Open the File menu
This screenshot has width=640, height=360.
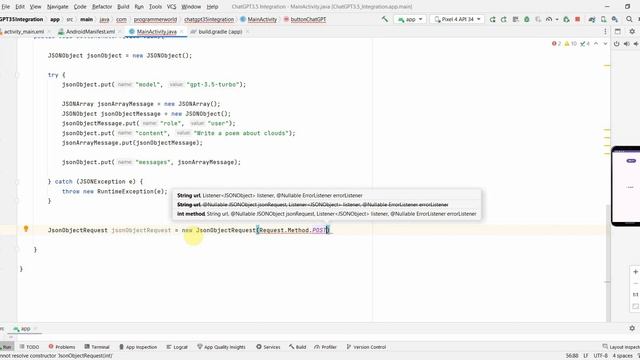click(5, 7)
